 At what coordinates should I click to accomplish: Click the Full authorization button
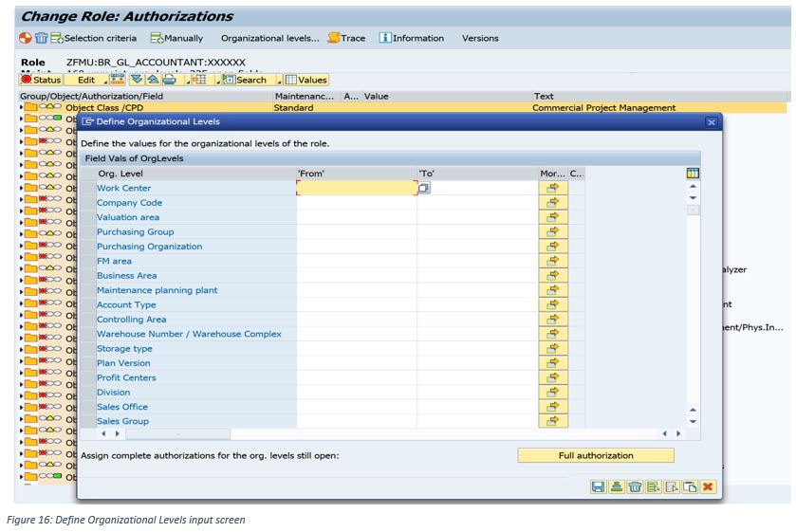coord(596,455)
